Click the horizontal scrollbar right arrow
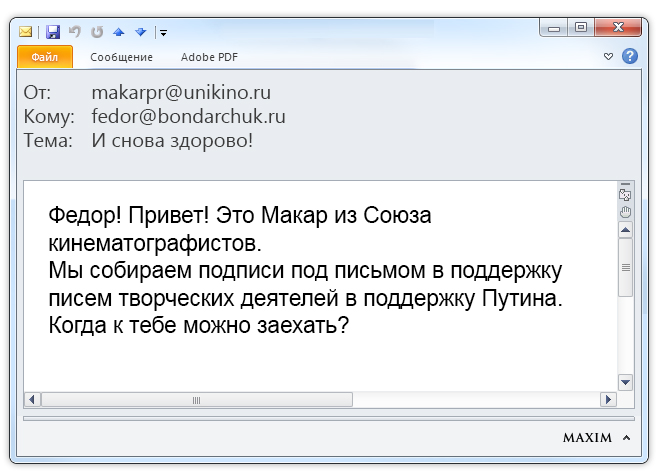Screen dimensions: 659x475 [x=607, y=399]
